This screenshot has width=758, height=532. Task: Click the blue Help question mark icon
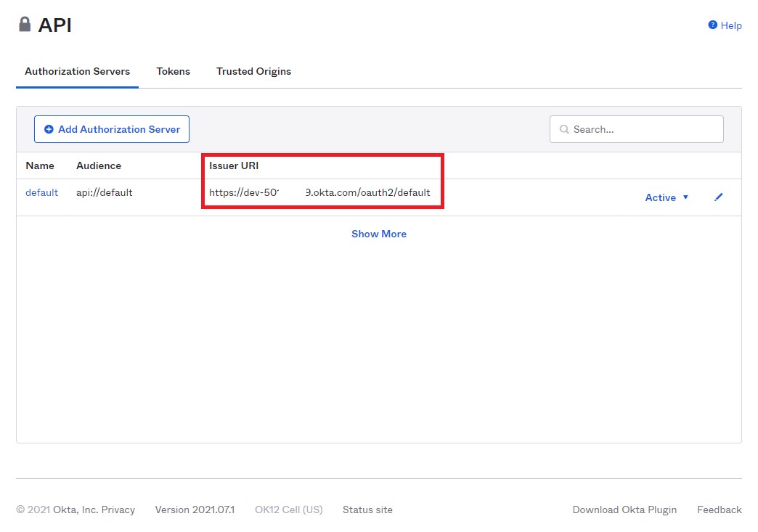point(712,25)
